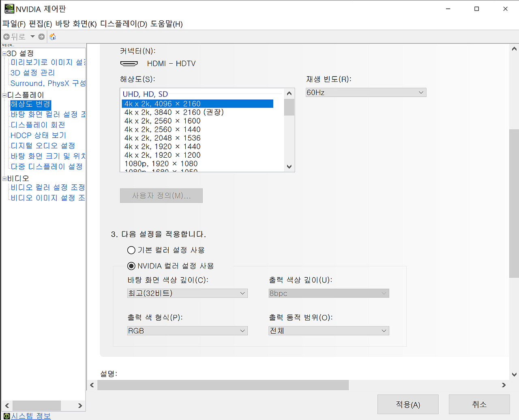Click the disabled 사용자 정의(M)... button
Image resolution: width=519 pixels, height=420 pixels.
click(x=161, y=196)
